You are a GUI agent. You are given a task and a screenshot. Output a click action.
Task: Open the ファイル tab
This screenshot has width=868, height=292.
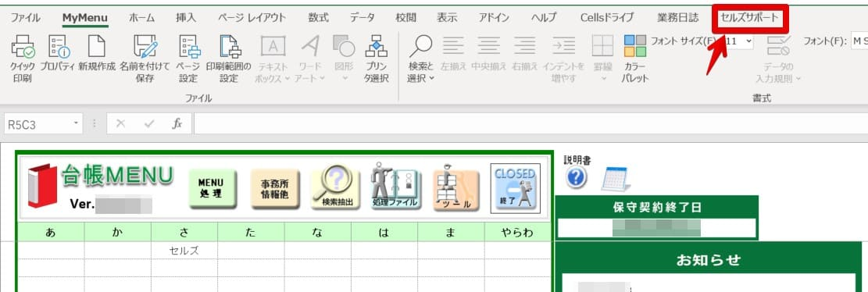pos(25,18)
